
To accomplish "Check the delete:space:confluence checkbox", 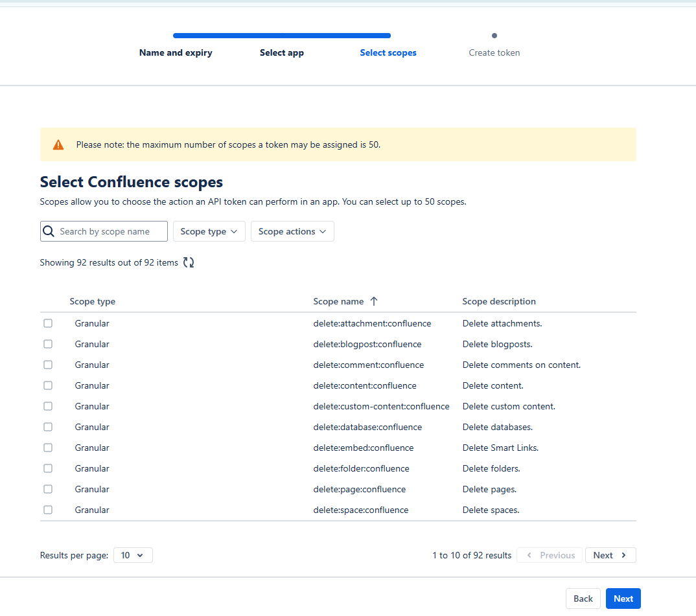I will (48, 510).
